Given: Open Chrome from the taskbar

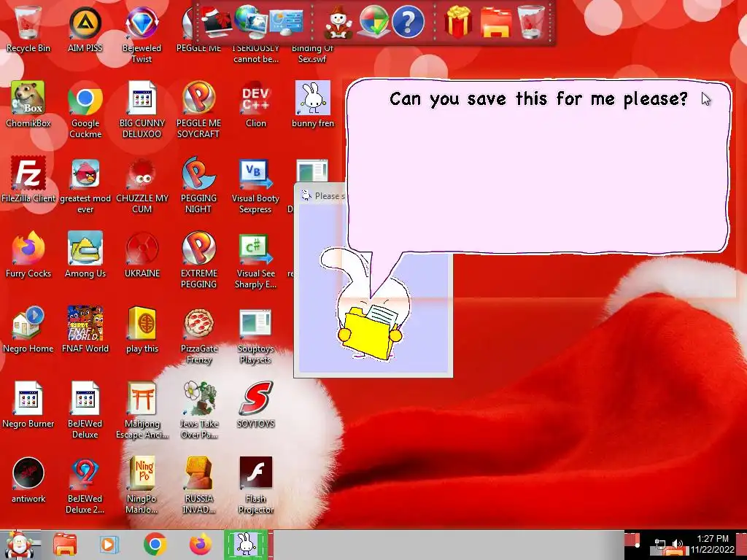Looking at the screenshot, I should tap(155, 544).
